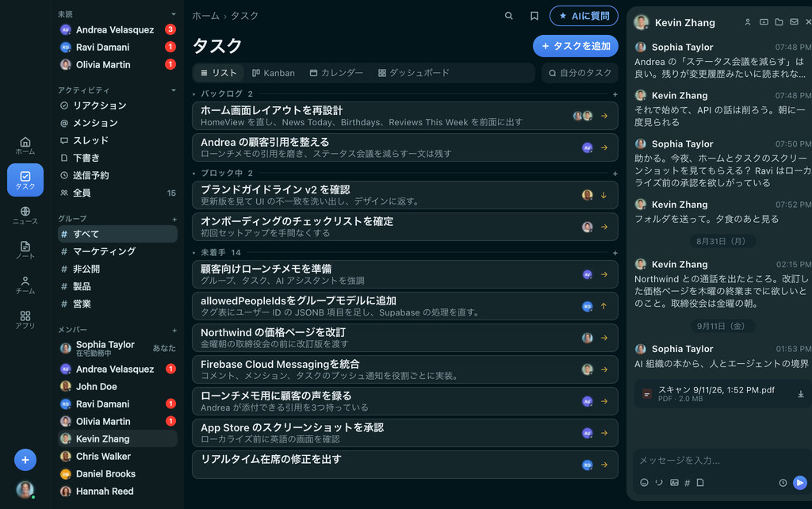Click the down arrow on ブランドガイドライン v2 task
Image resolution: width=812 pixels, height=509 pixels.
603,195
